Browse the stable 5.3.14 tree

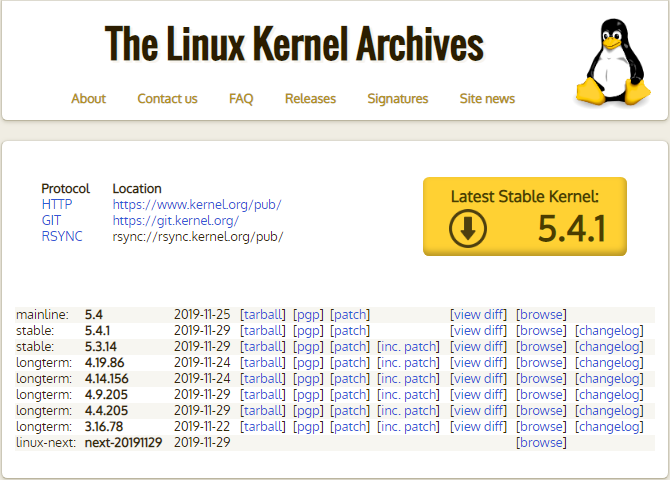(x=541, y=347)
